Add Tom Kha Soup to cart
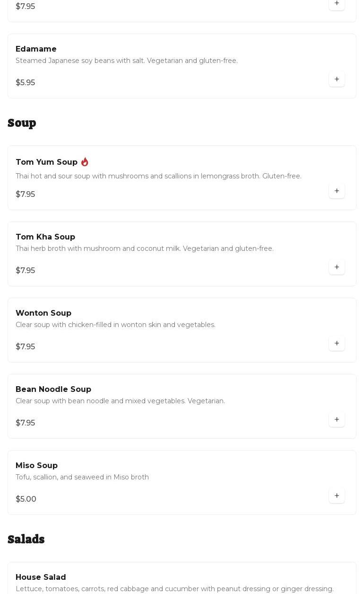364x594 pixels. pos(337,267)
